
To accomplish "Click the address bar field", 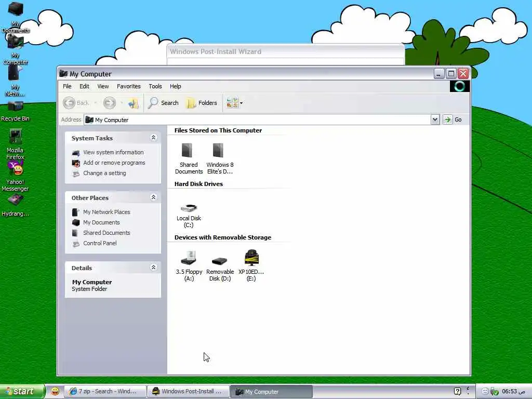I will pyautogui.click(x=258, y=119).
